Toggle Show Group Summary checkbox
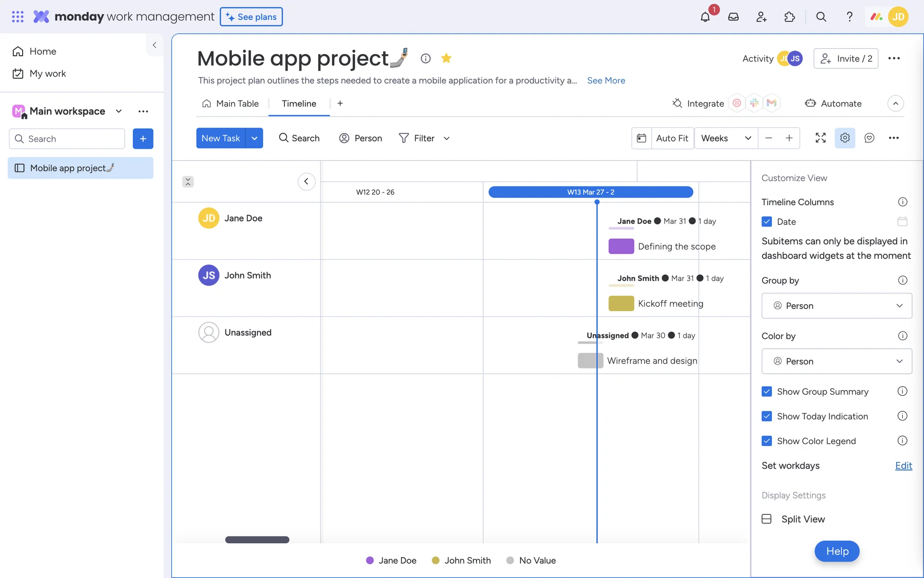The image size is (924, 578). point(767,392)
